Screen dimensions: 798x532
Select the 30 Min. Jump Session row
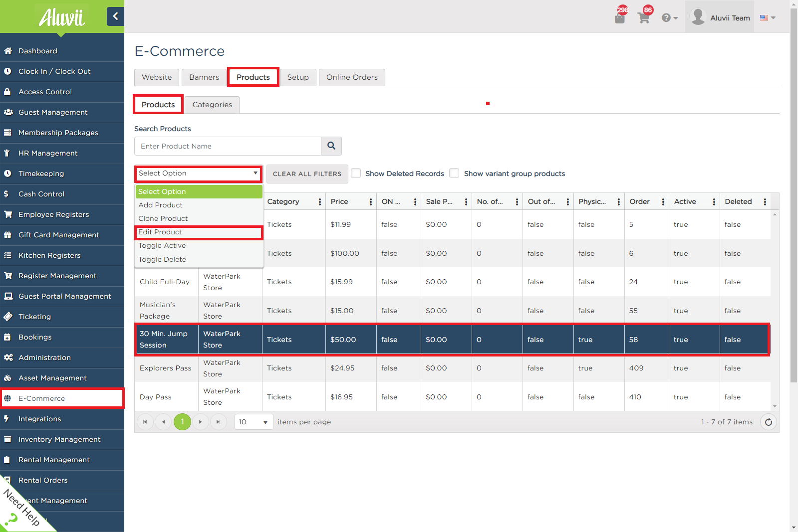click(x=452, y=340)
